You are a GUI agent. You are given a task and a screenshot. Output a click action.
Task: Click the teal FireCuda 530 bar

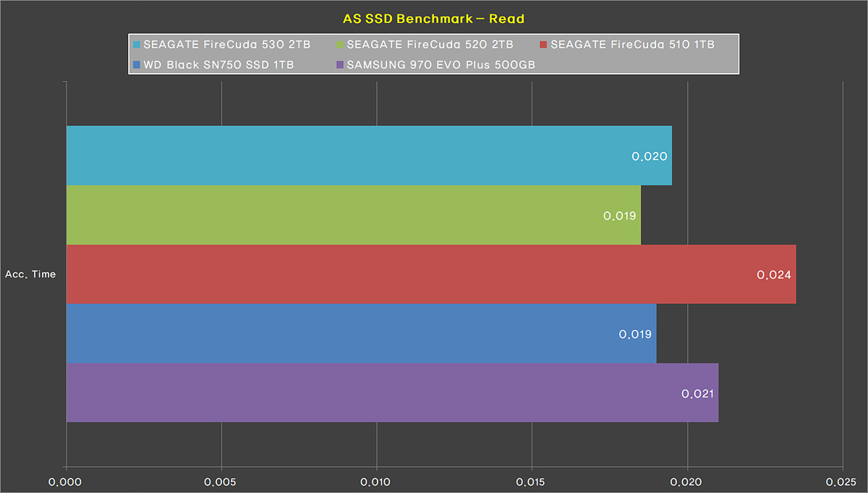(x=369, y=156)
